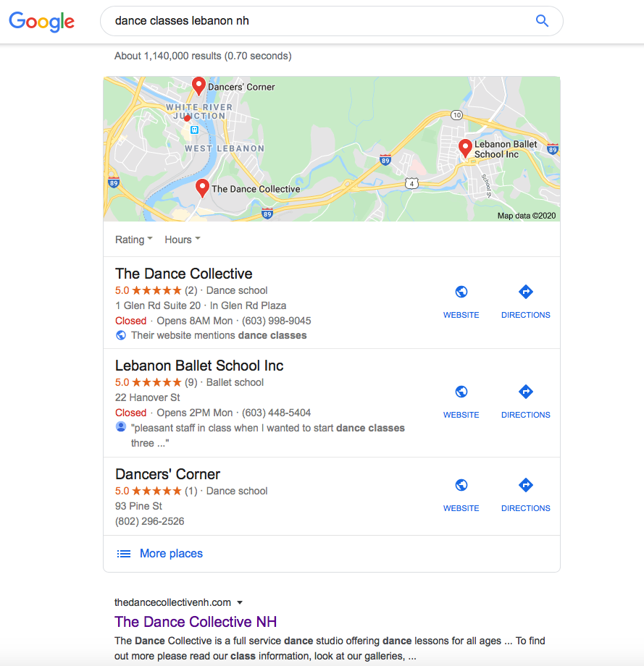Viewport: 644px width, 666px height.
Task: Open Lebanon Ballet School Inc listing title
Action: click(x=199, y=366)
